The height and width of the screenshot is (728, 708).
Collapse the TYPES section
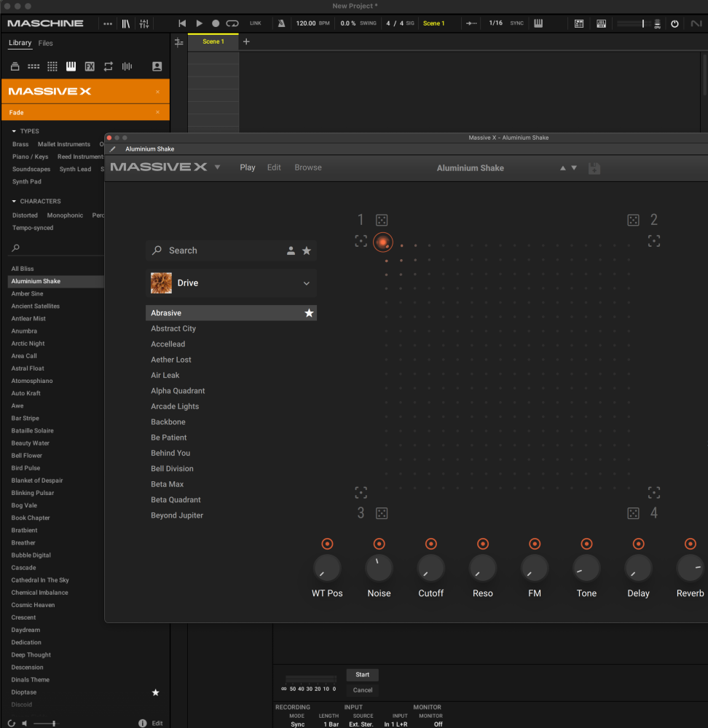14,131
